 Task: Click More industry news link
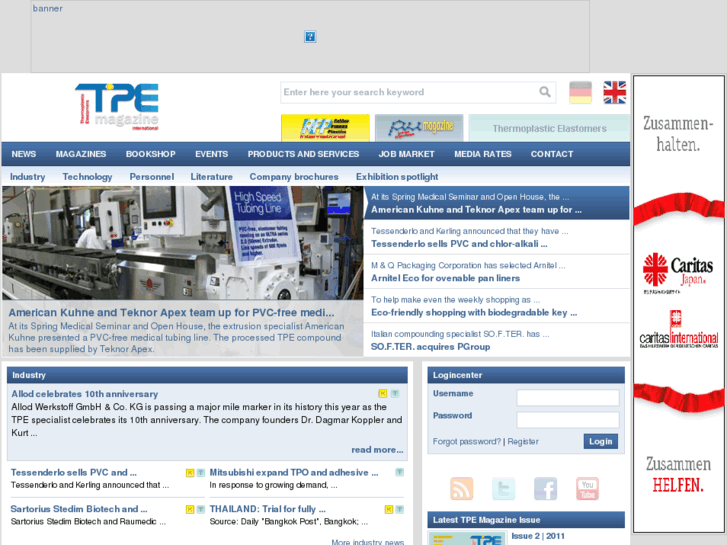point(367,542)
